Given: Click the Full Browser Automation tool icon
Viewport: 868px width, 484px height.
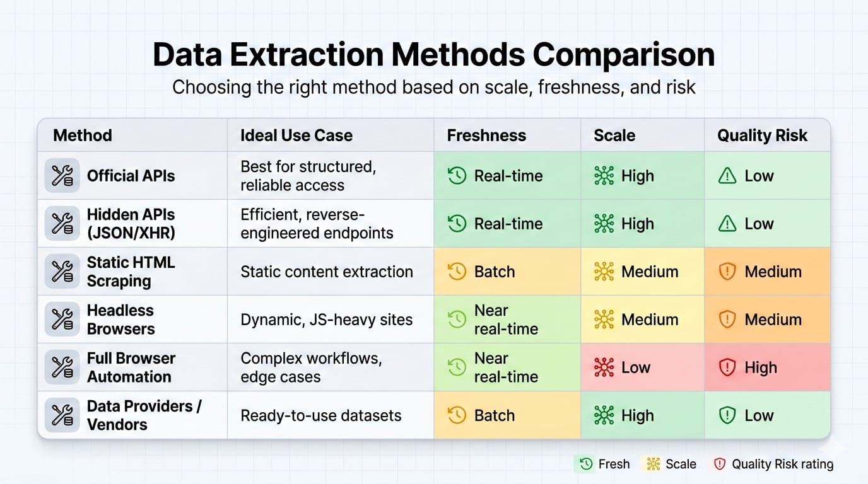Looking at the screenshot, I should coord(62,367).
